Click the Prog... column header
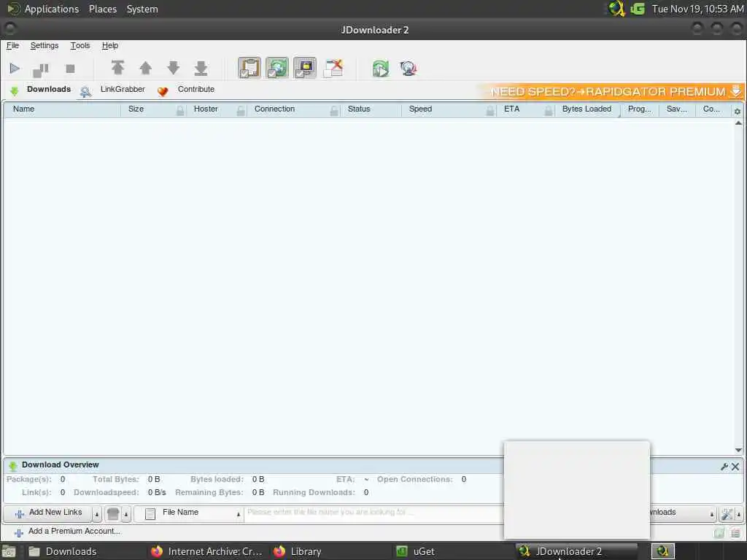This screenshot has width=747, height=560. 639,109
